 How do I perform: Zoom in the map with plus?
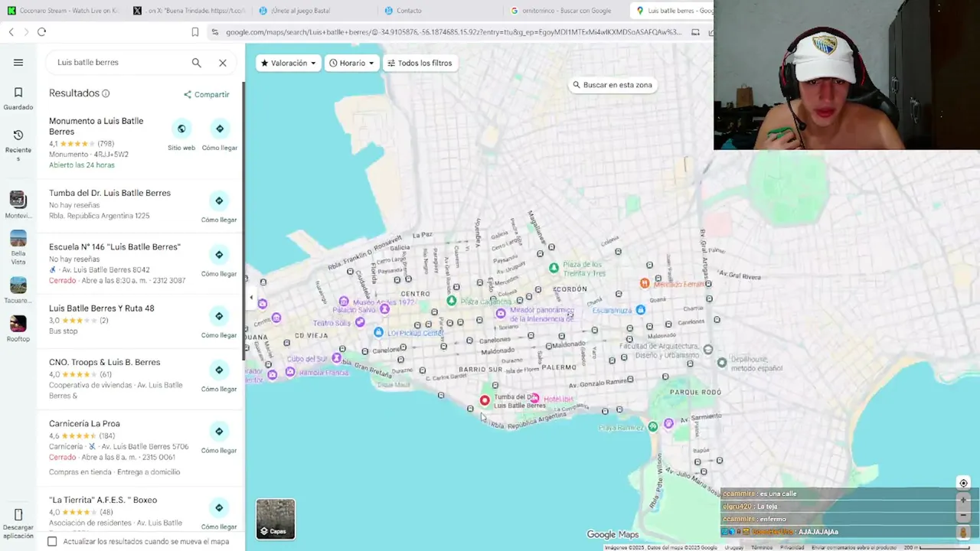click(963, 500)
